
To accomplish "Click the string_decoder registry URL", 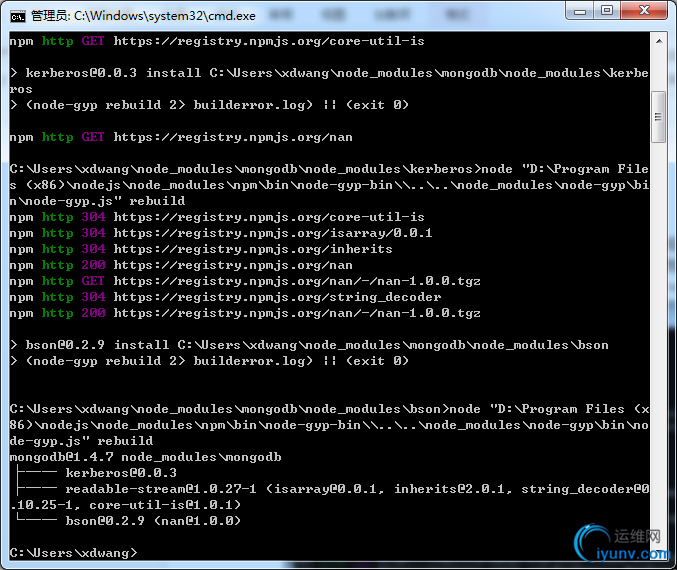I will tap(277, 297).
